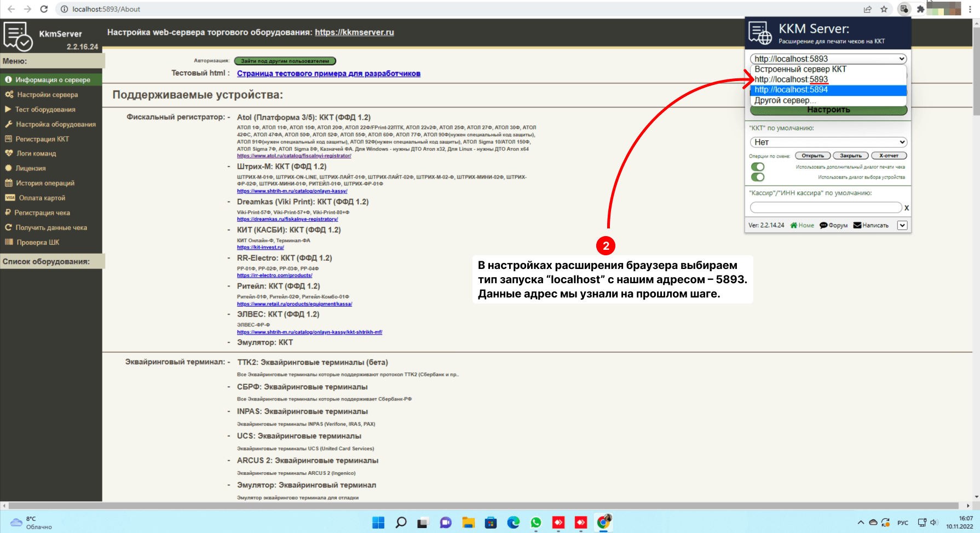Click the calendar icon of История операций
980x533 pixels.
point(9,183)
